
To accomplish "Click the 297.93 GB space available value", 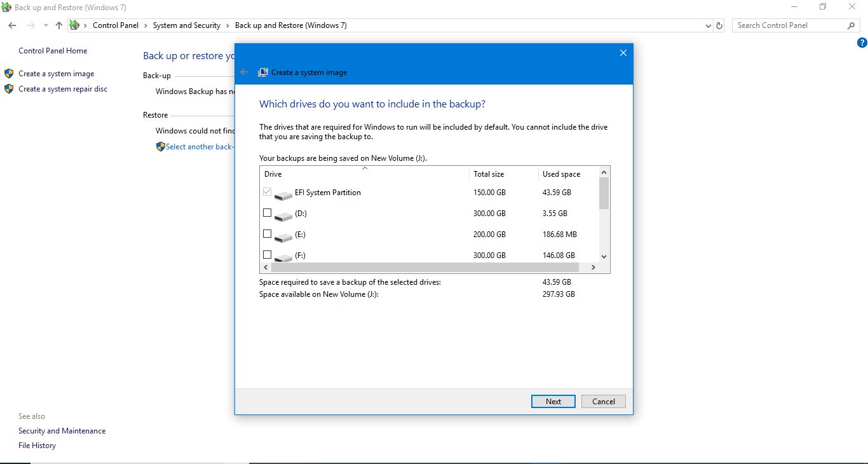I will click(559, 294).
